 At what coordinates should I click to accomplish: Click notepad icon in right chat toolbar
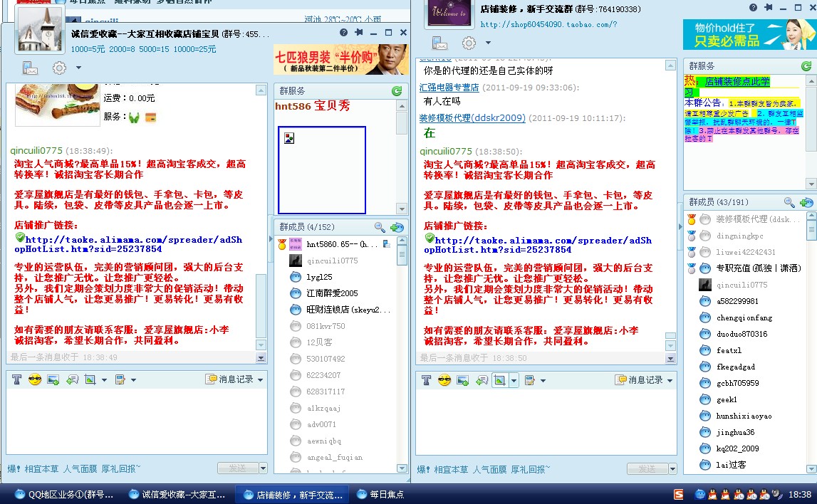tap(530, 380)
